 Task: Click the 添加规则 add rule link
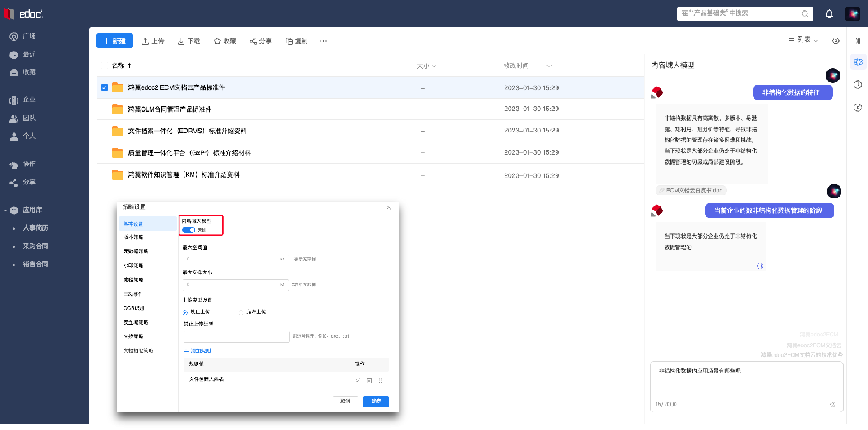198,351
